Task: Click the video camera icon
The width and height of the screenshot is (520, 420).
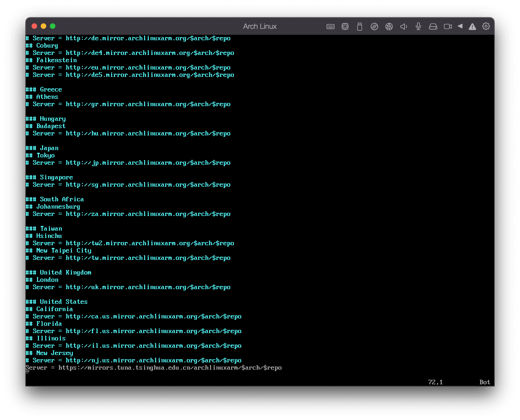Action: 448,26
